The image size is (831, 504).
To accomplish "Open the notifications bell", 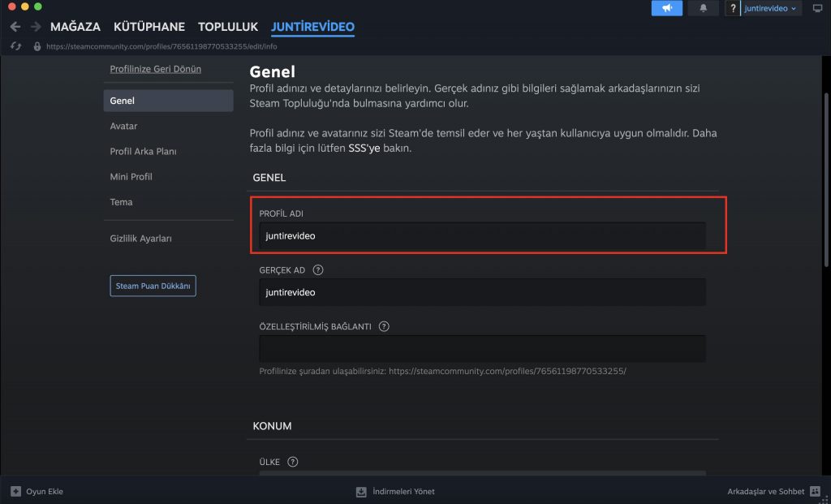I will pos(704,8).
